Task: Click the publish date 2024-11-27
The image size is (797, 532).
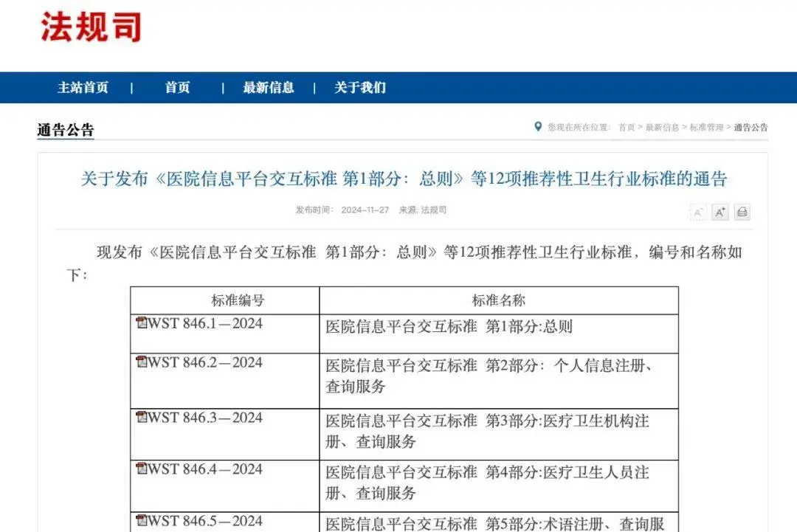Action: 365,210
